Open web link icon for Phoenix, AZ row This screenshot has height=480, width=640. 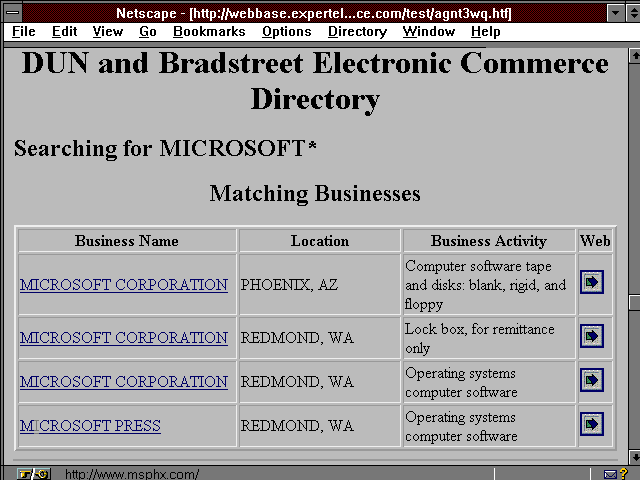(x=592, y=282)
